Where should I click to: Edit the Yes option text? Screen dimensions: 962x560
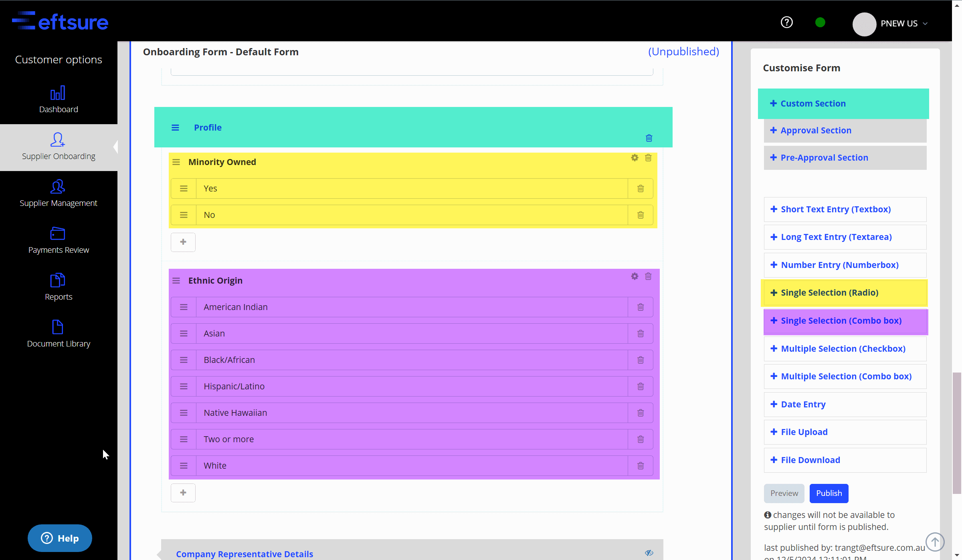(412, 188)
